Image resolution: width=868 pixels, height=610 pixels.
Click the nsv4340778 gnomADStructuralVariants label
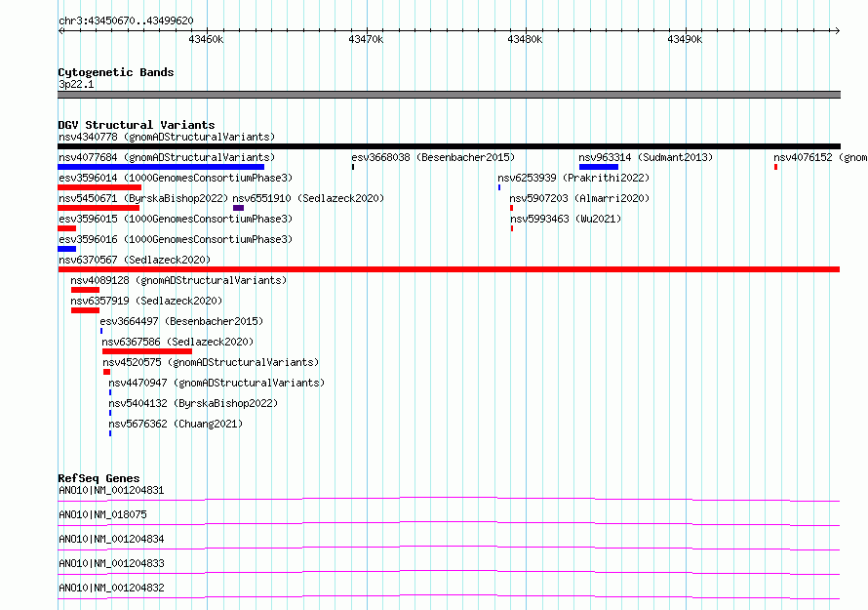[167, 137]
